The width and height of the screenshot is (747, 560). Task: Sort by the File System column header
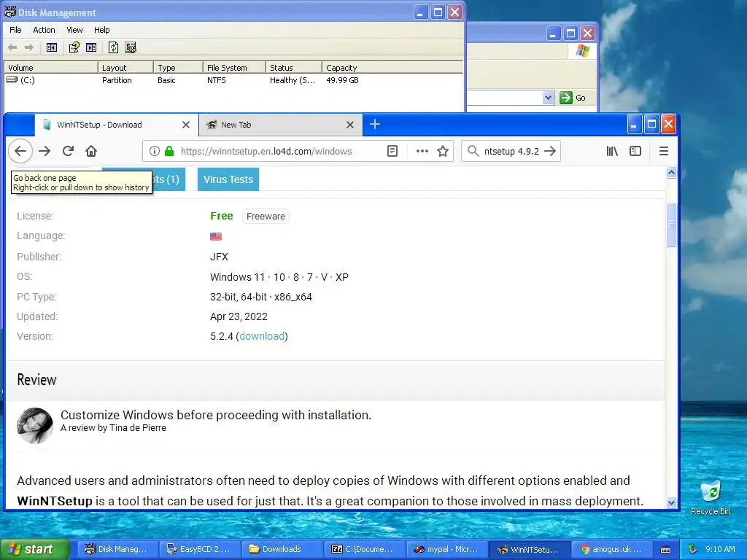(x=234, y=68)
